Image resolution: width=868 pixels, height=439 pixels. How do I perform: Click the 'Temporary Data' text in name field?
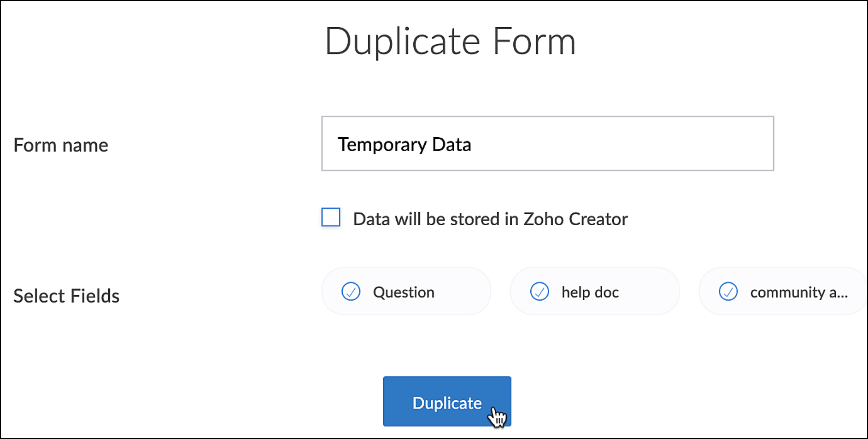click(404, 145)
